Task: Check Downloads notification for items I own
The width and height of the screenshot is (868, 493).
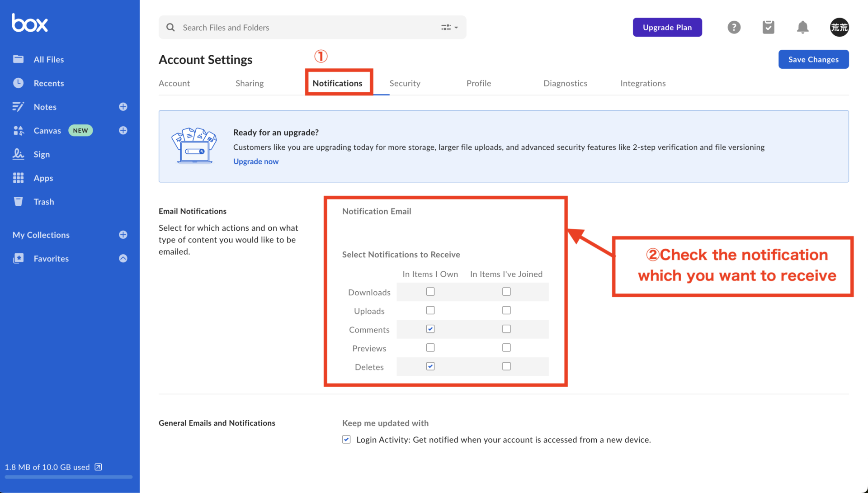Action: pyautogui.click(x=430, y=291)
